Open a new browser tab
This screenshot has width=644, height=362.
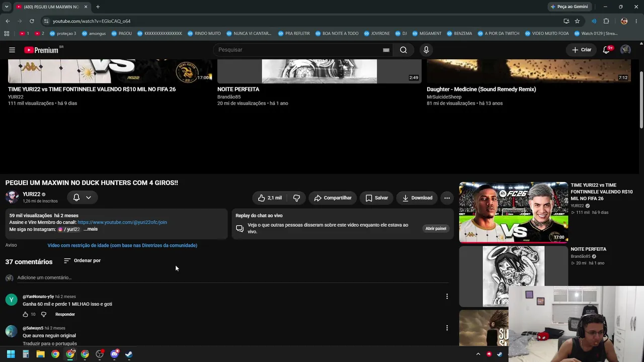(98, 7)
